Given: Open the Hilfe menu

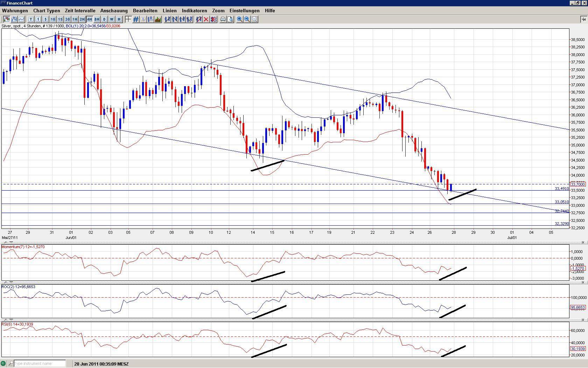Looking at the screenshot, I should 270,11.
